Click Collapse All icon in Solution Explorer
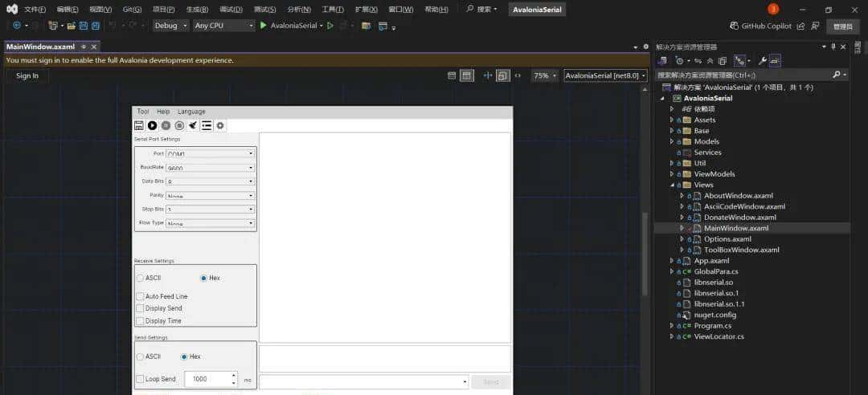868x395 pixels. click(x=710, y=61)
